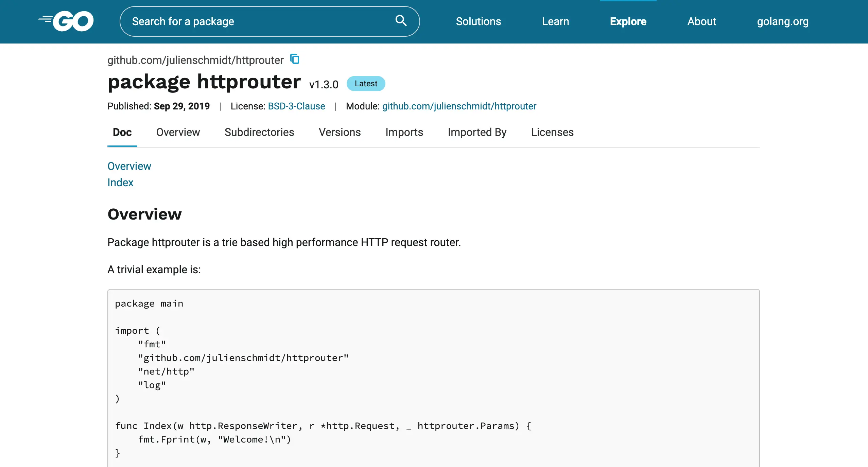Image resolution: width=868 pixels, height=467 pixels.
Task: Jump to Index via the blue link
Action: (120, 183)
